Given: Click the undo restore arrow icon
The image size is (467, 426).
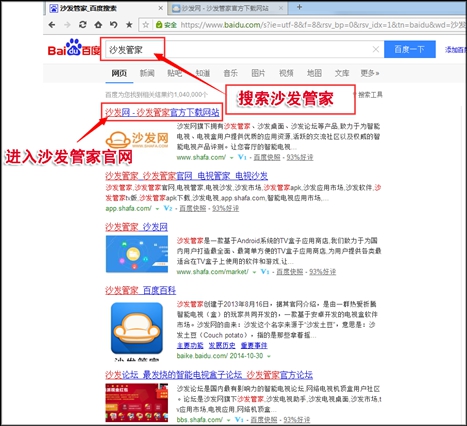Looking at the screenshot, I should (x=114, y=25).
